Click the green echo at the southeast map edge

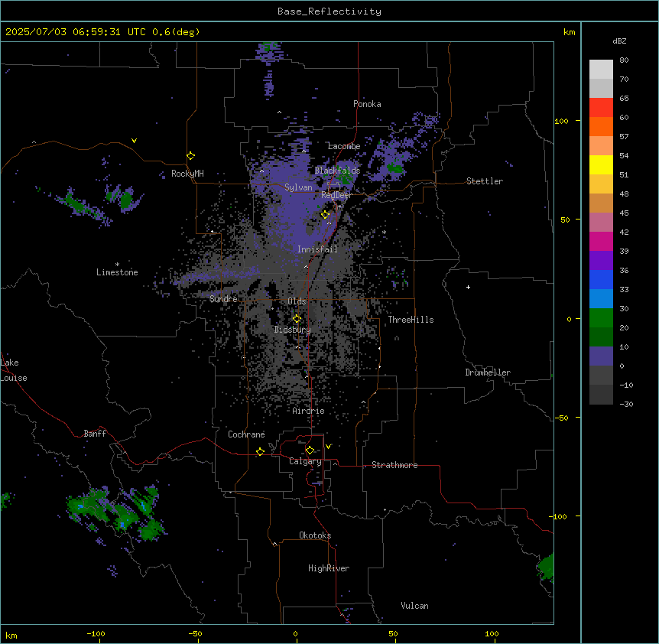(546, 568)
